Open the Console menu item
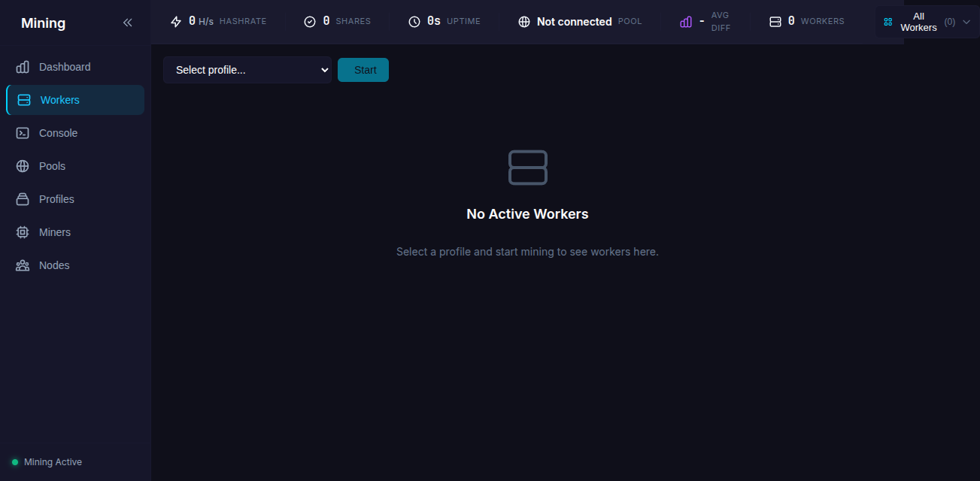 [x=58, y=133]
